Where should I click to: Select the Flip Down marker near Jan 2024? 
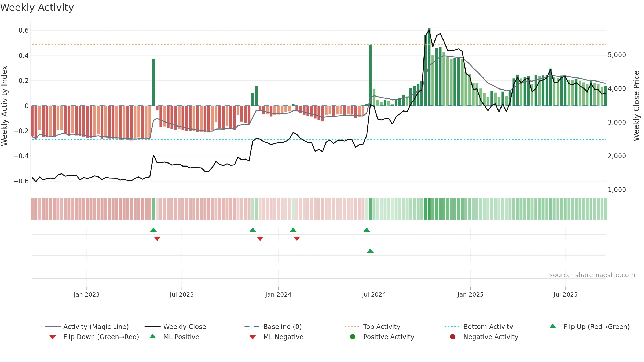297,239
